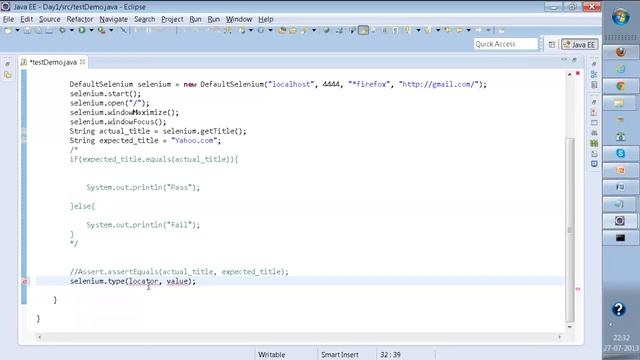
Task: Open the Search menu
Action: click(x=144, y=19)
